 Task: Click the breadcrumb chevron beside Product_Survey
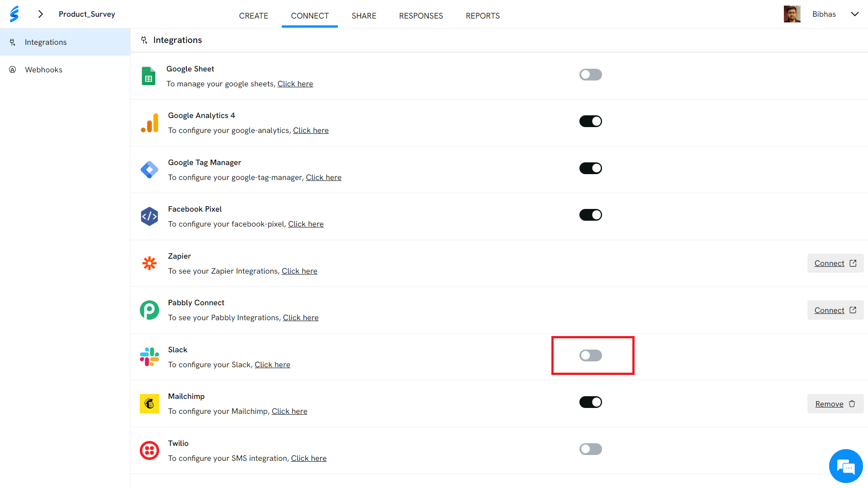click(x=41, y=14)
